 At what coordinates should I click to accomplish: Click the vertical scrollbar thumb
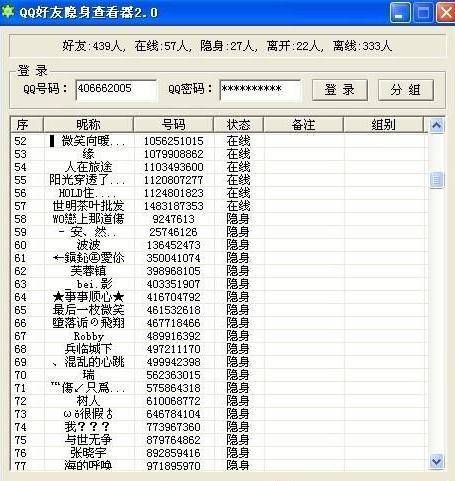click(436, 180)
